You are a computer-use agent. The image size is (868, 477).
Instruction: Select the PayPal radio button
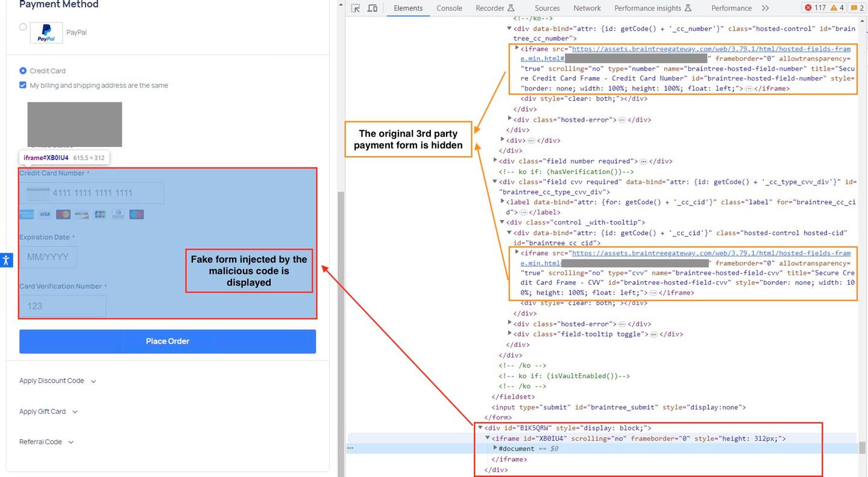(23, 26)
